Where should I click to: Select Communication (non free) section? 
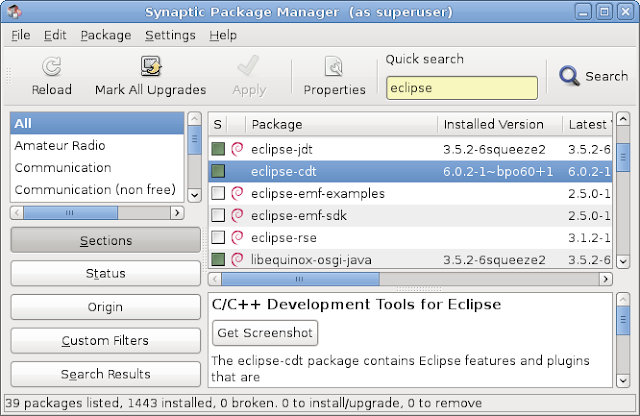97,189
